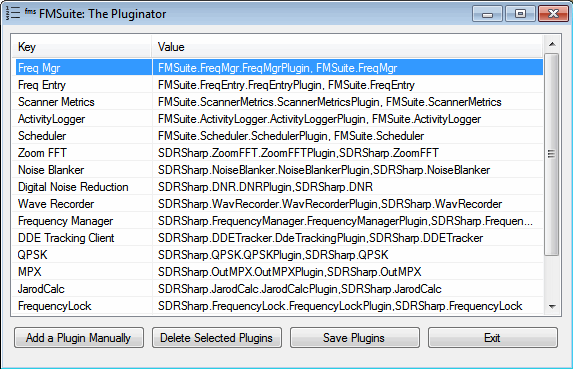Click the Exit button
The image size is (573, 369).
493,338
